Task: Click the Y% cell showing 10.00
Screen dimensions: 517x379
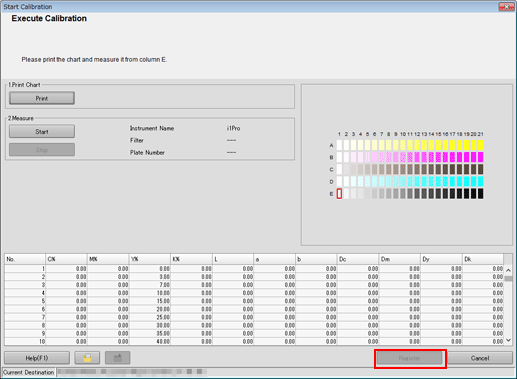Action: click(150, 293)
